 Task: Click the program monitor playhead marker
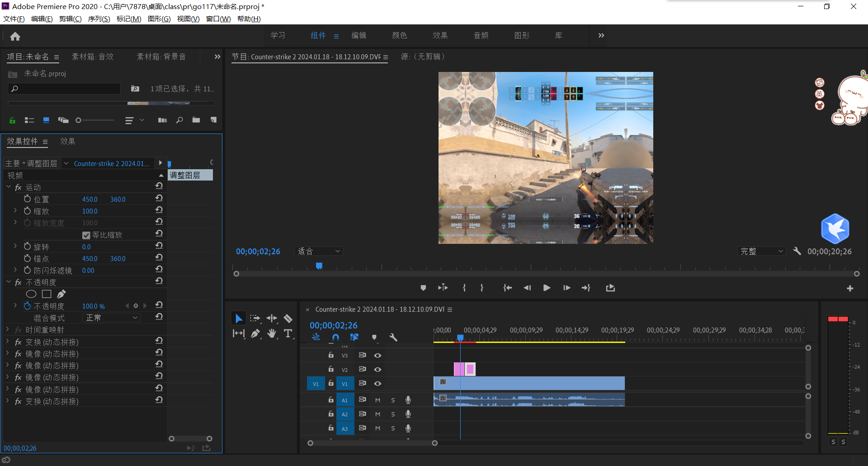pyautogui.click(x=319, y=266)
